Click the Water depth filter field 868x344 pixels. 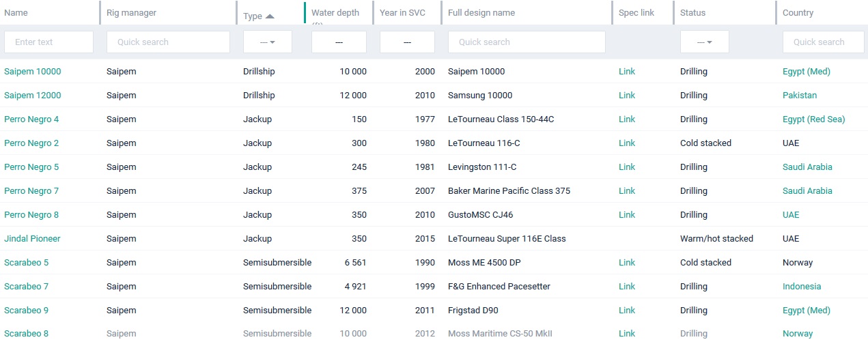point(339,42)
